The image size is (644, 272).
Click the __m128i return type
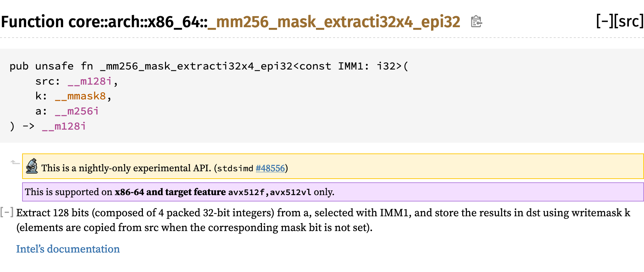click(64, 126)
